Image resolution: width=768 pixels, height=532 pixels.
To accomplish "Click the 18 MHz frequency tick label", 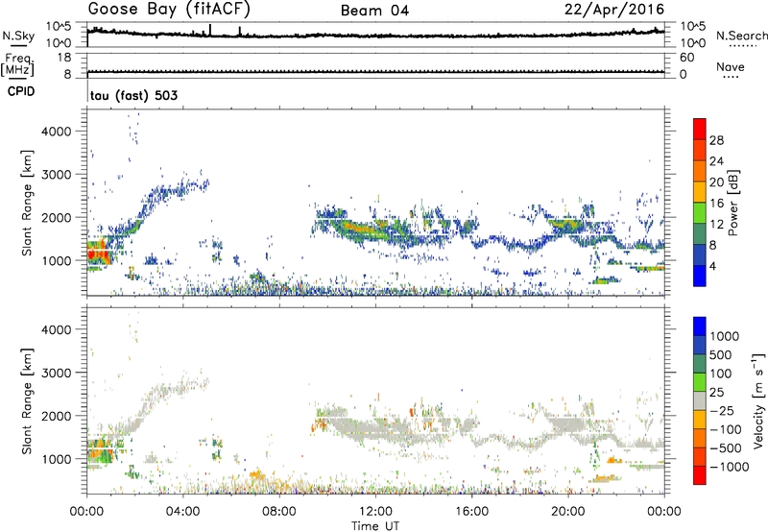I will [64, 58].
